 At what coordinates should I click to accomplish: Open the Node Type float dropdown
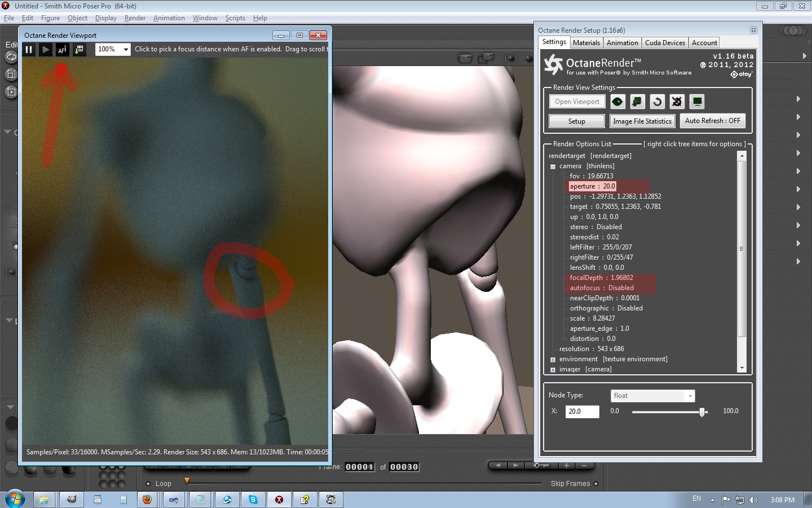tap(653, 396)
